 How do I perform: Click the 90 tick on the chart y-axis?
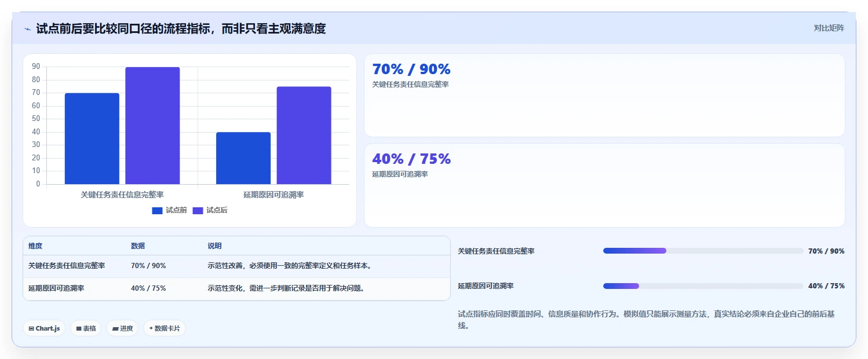click(36, 67)
